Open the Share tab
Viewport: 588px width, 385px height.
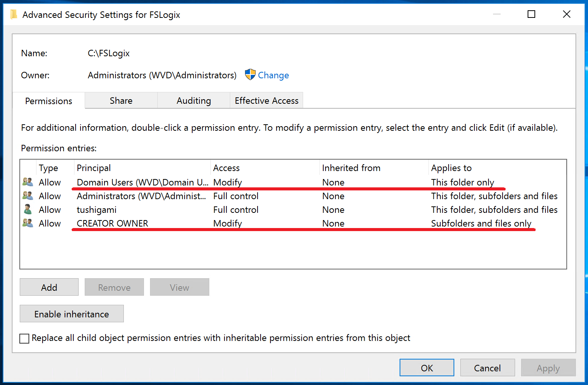click(x=121, y=100)
